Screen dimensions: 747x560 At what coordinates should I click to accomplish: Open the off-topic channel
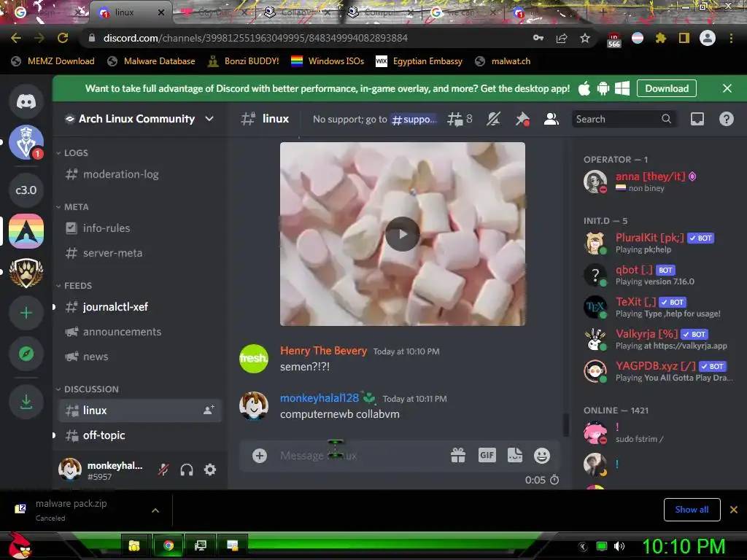(x=139, y=435)
